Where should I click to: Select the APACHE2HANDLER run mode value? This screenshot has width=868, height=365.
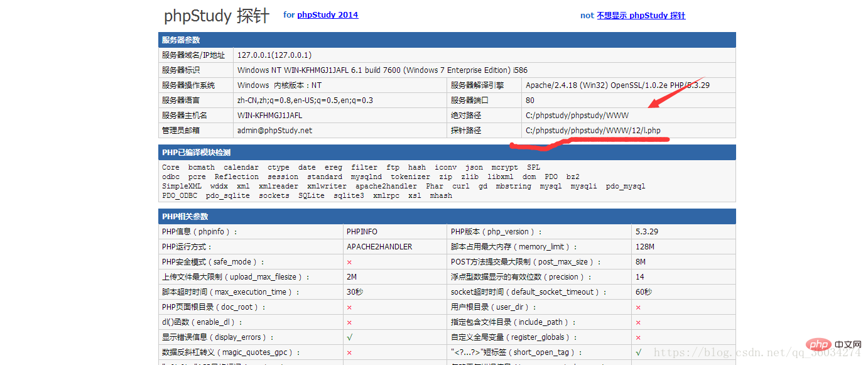379,247
